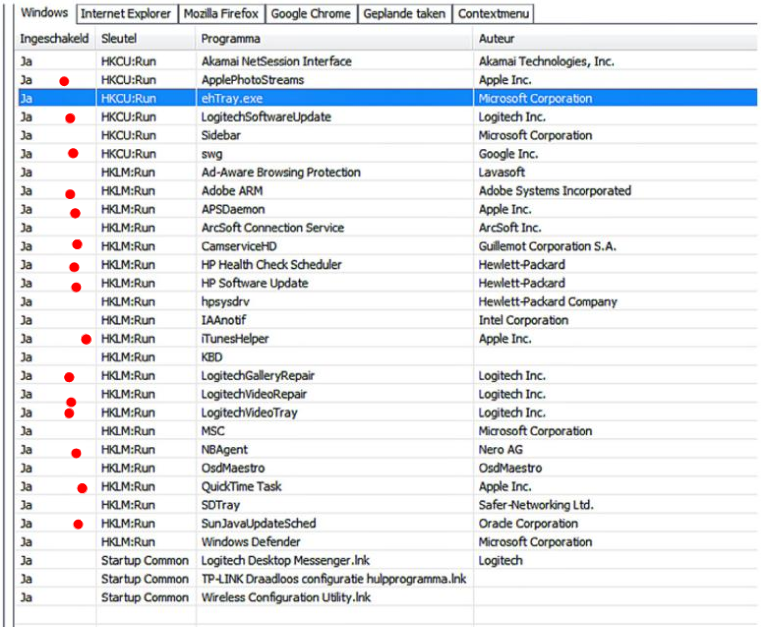
Task: Select the MSC program row
Action: (x=388, y=431)
